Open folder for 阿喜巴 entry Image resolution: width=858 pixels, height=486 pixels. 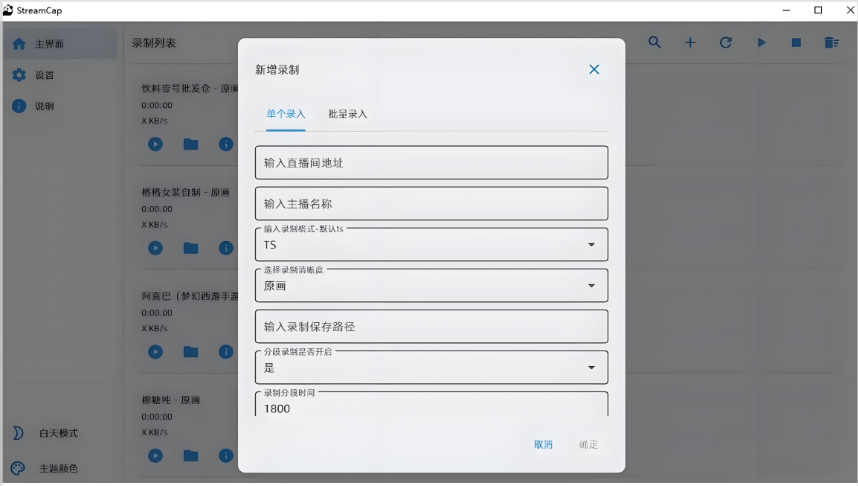[x=190, y=351]
